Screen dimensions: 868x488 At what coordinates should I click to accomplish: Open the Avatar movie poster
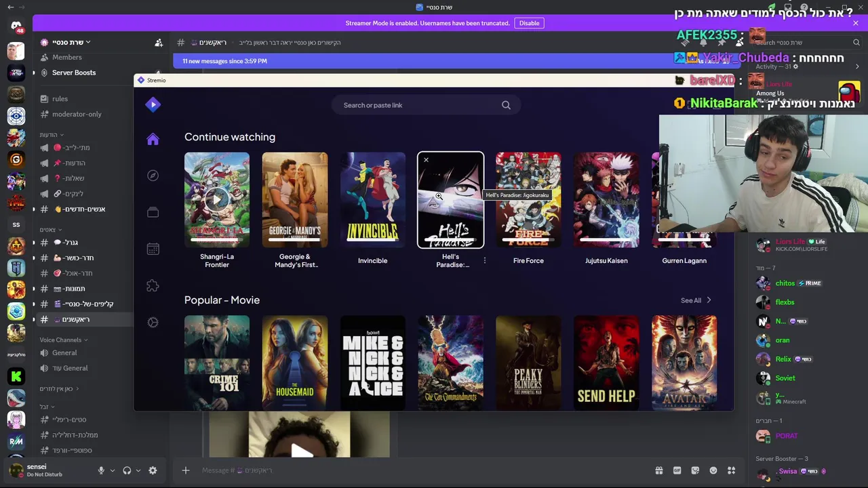click(684, 363)
